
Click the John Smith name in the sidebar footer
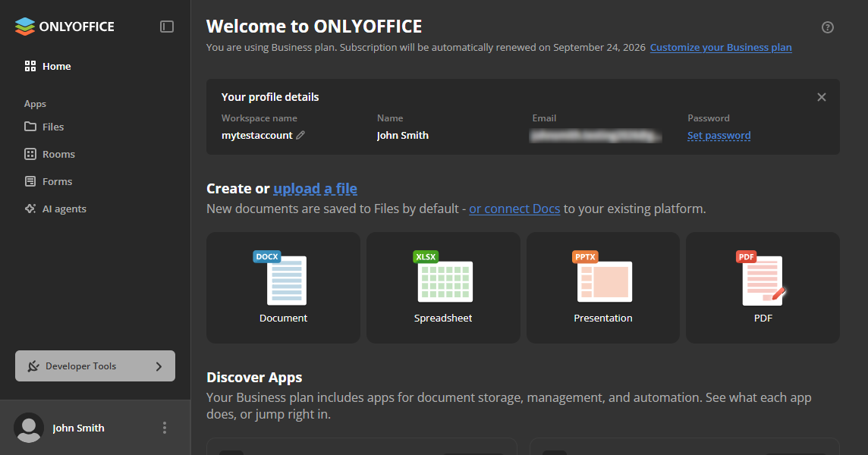(78, 428)
